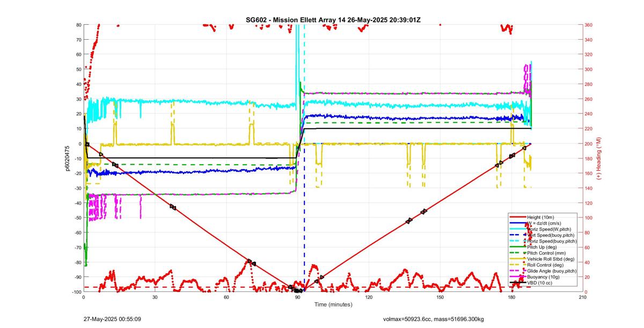Select the 'Vert Speed(buoy,pitch)' legend entry

[543, 235]
